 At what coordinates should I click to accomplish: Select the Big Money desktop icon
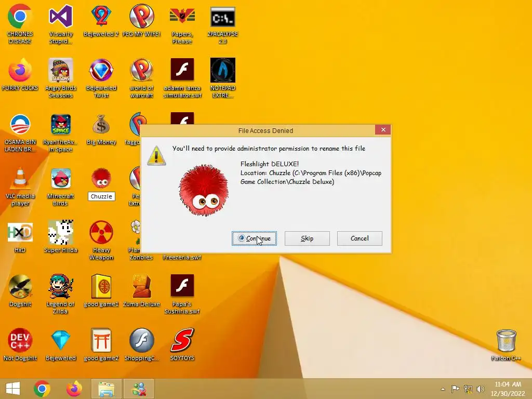coord(101,125)
